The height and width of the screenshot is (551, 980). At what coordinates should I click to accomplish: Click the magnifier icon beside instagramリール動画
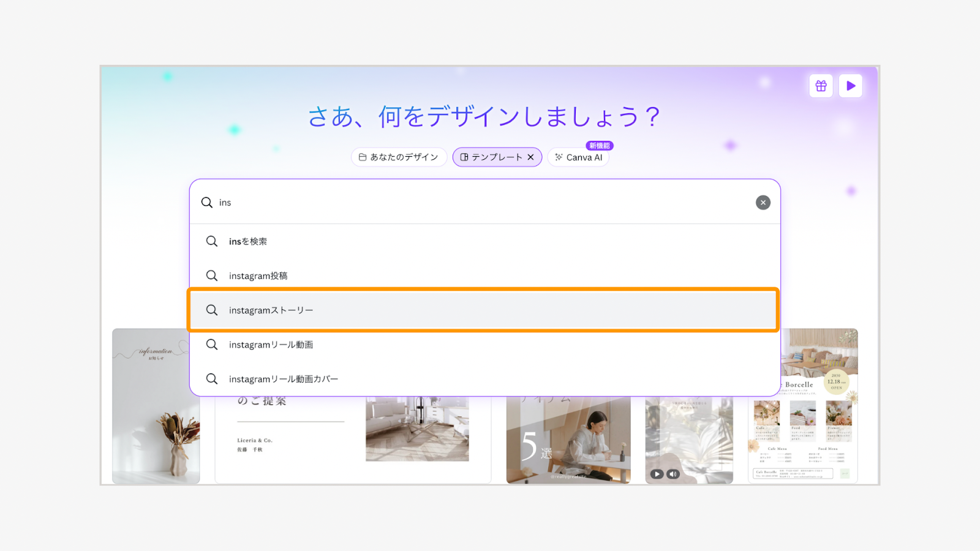point(212,344)
